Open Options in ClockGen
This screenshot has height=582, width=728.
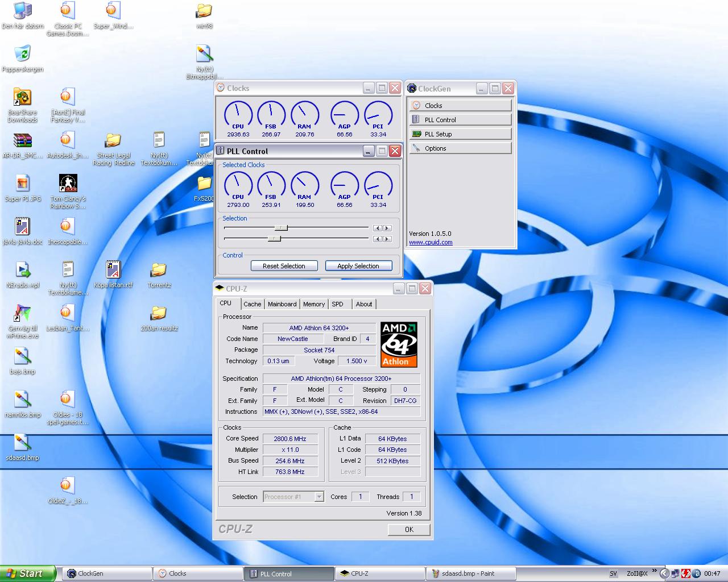click(460, 148)
